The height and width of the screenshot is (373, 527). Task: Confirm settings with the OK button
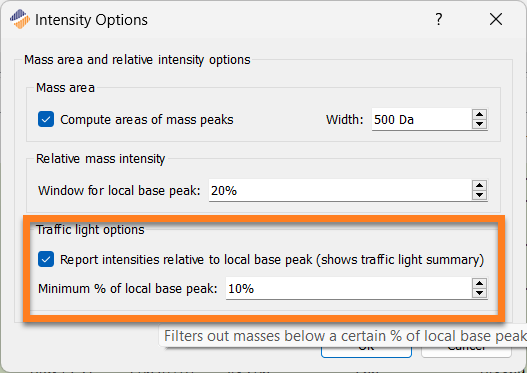tap(366, 349)
